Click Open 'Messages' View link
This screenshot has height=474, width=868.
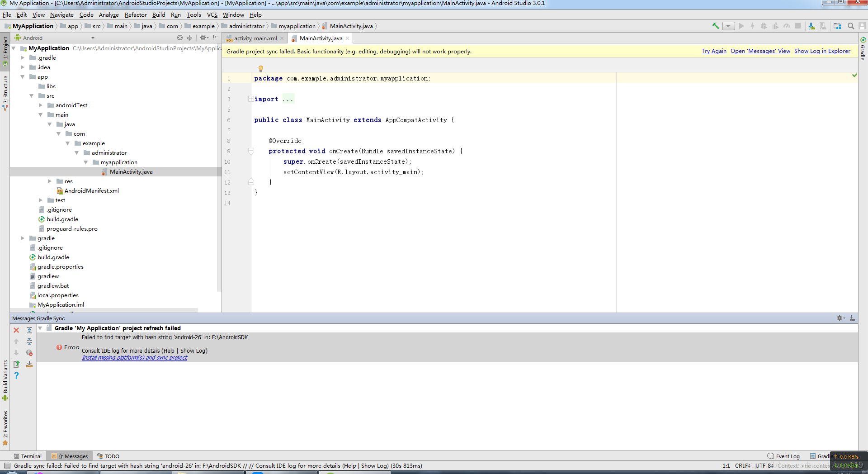click(x=760, y=51)
